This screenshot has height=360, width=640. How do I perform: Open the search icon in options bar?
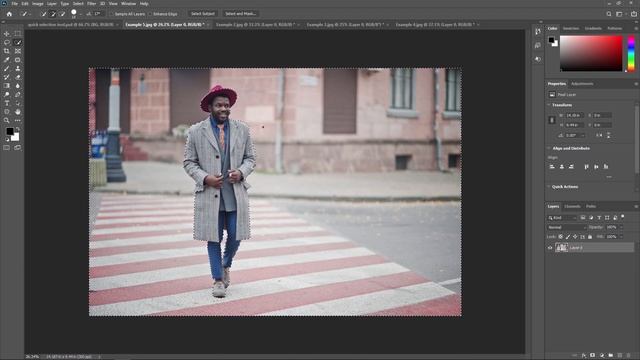pyautogui.click(x=609, y=14)
